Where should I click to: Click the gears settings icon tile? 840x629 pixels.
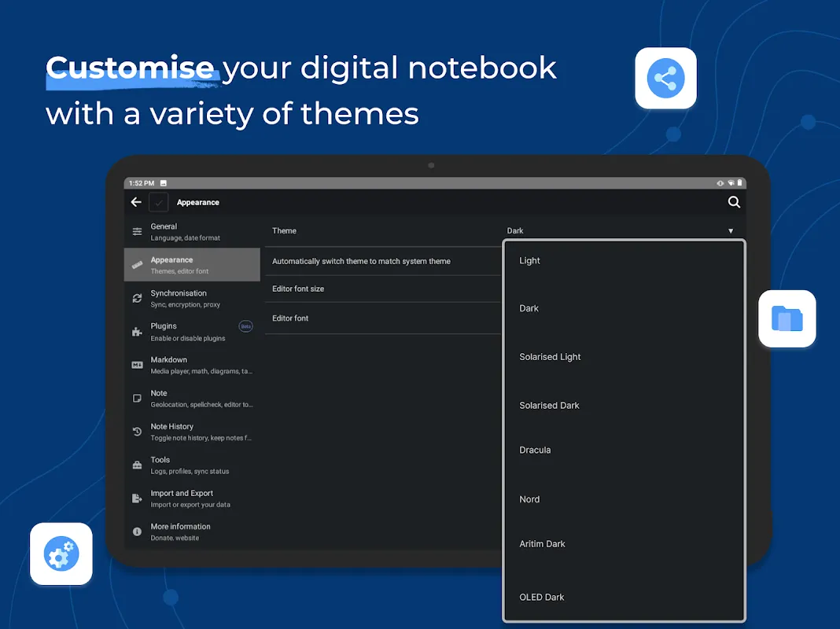click(61, 554)
